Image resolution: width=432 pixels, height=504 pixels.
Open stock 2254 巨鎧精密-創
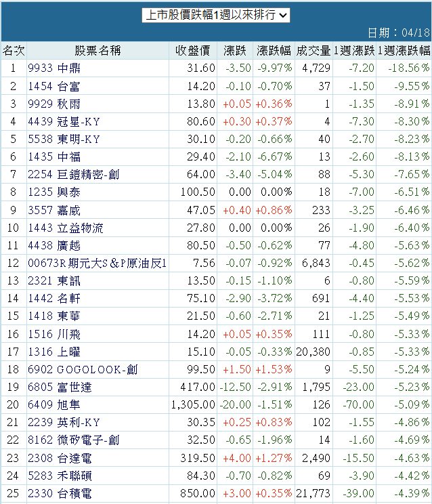click(74, 175)
